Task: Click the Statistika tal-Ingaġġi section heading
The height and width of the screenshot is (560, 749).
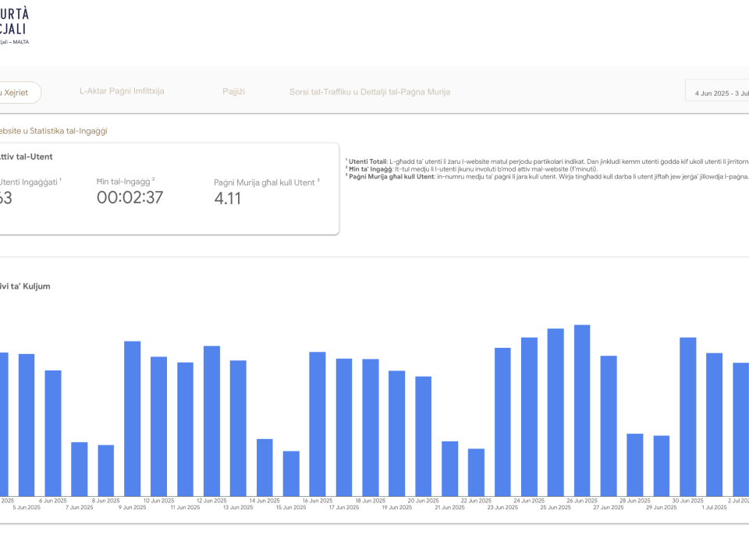Action: [x=53, y=131]
